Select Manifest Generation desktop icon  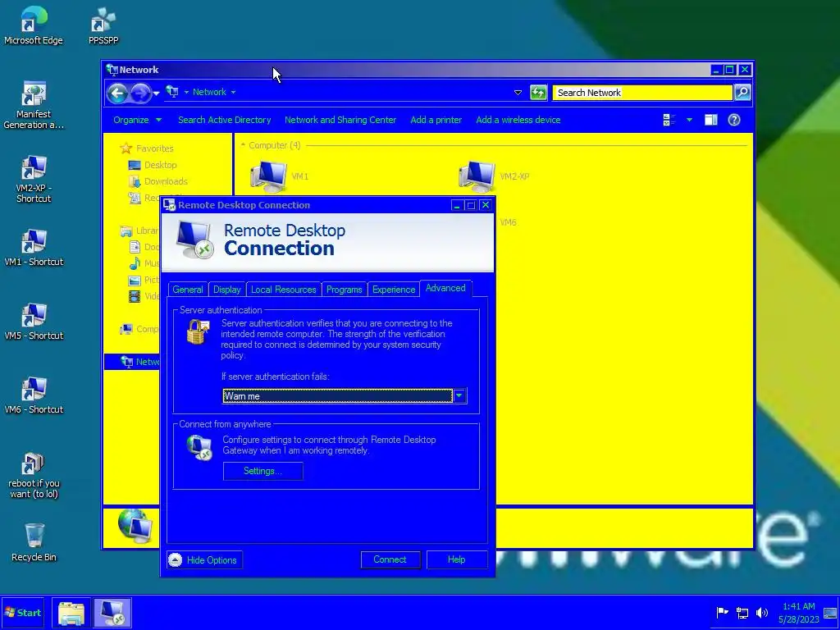click(33, 105)
